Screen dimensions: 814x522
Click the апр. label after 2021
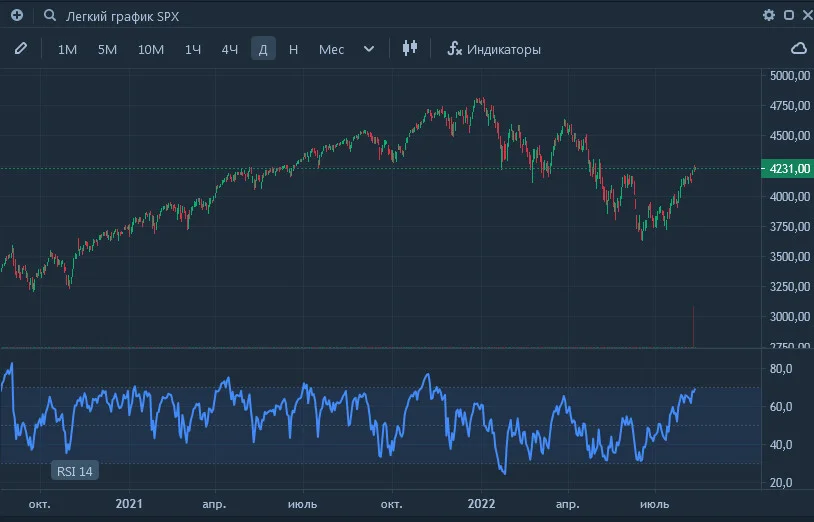[214, 504]
